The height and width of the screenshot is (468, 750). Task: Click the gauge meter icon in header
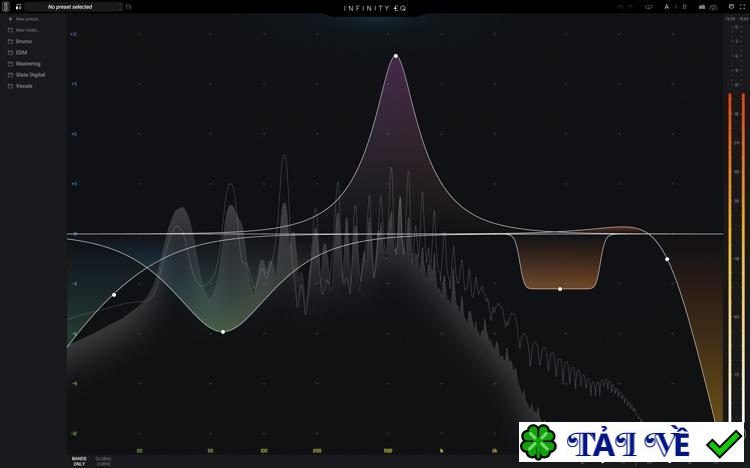(x=713, y=7)
